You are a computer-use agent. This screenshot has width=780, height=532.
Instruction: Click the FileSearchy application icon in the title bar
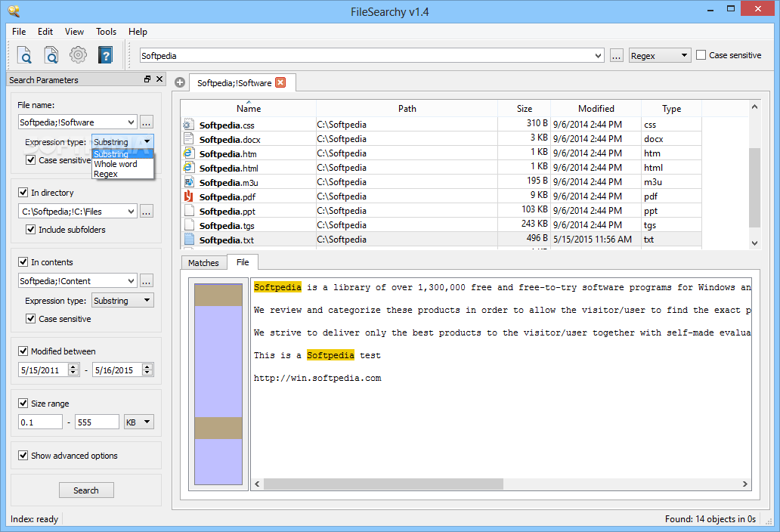tap(14, 11)
